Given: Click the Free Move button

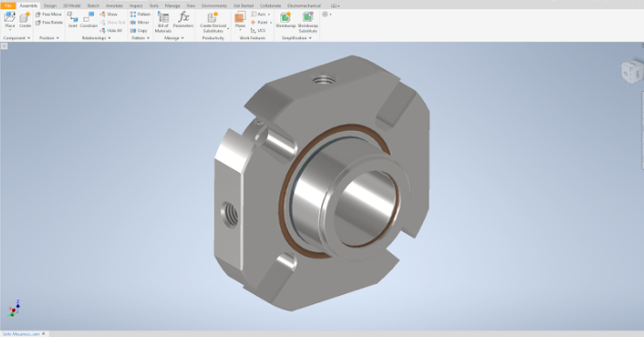Looking at the screenshot, I should pyautogui.click(x=49, y=14).
